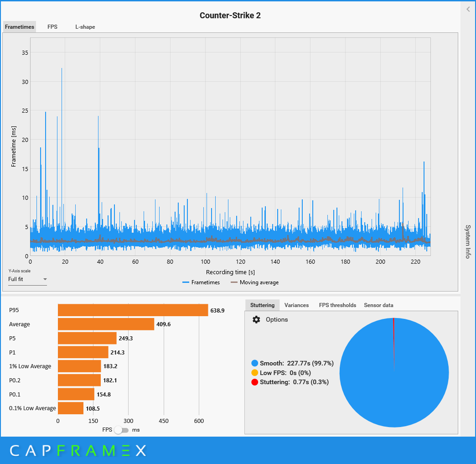Click the 0.1% Low Average bar
The height and width of the screenshot is (464, 476).
coord(71,408)
